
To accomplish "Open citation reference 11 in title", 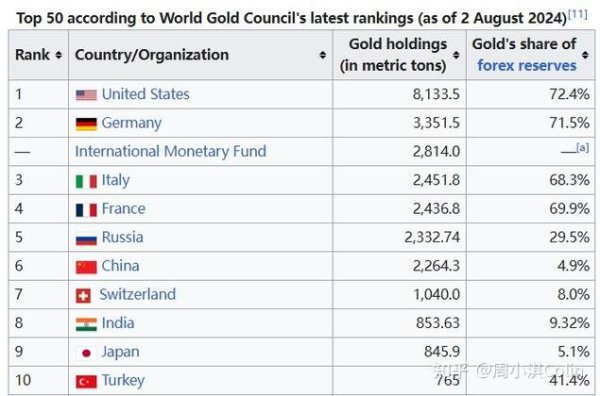I will click(578, 15).
